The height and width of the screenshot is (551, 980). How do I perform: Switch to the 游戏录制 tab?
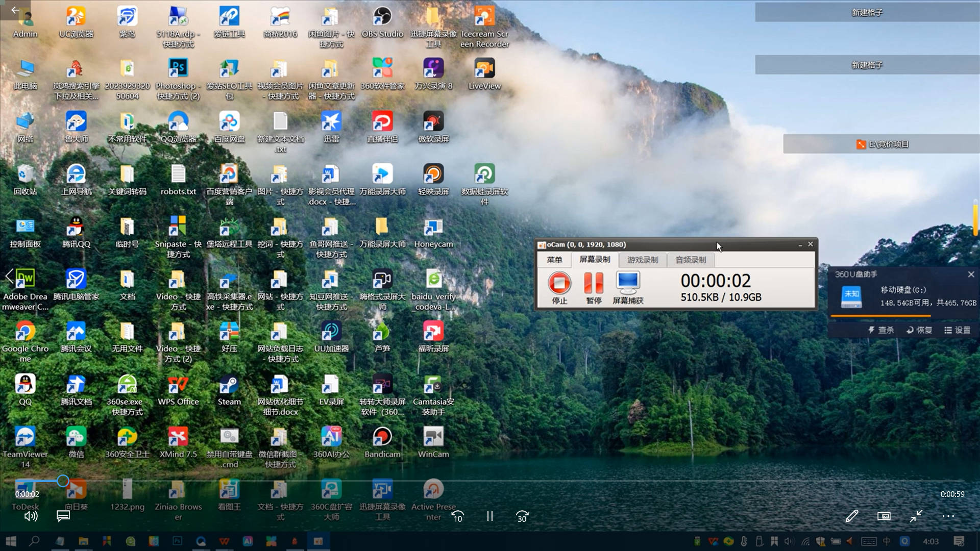click(x=643, y=260)
